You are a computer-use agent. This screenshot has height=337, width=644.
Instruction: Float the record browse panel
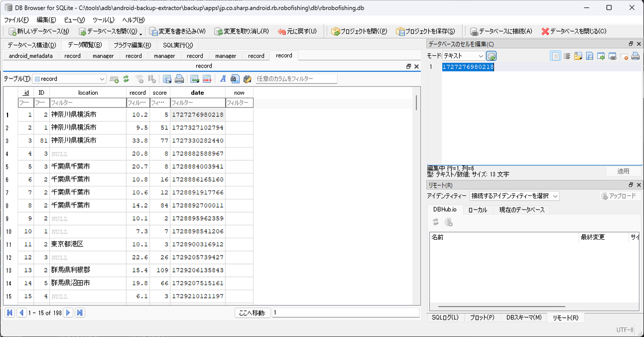[x=409, y=66]
